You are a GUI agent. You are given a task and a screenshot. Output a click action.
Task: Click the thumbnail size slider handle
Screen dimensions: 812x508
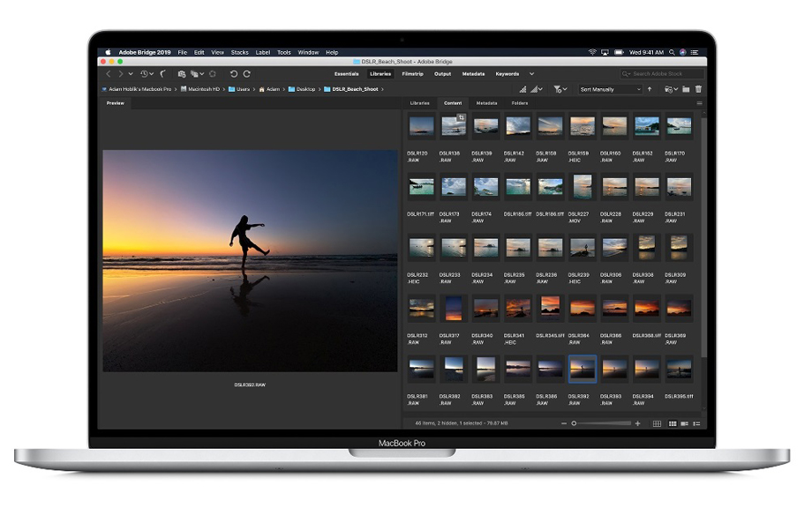[574, 423]
